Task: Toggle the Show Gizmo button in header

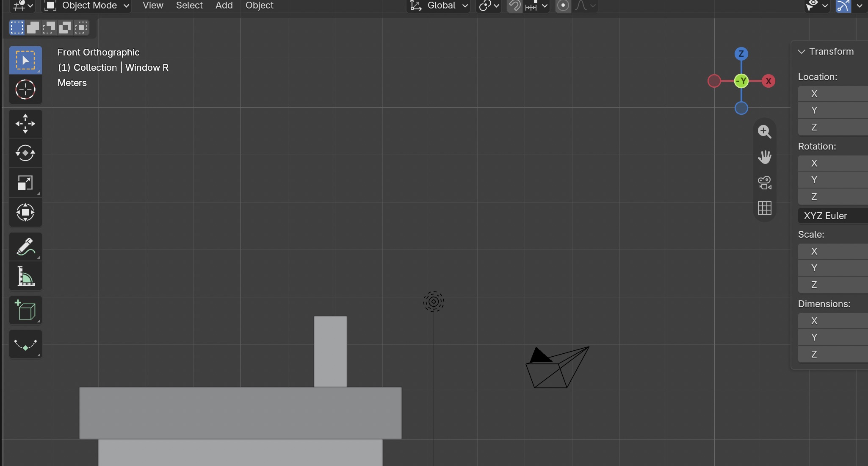Action: pos(843,6)
